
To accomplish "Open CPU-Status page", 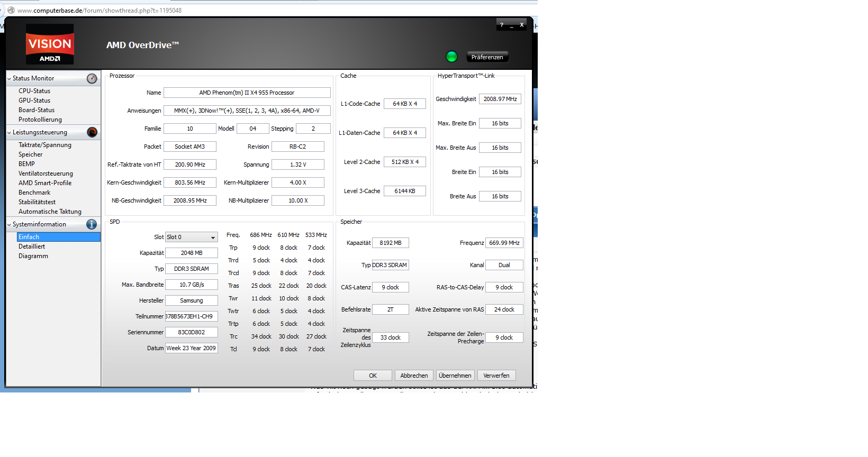I will 34,91.
